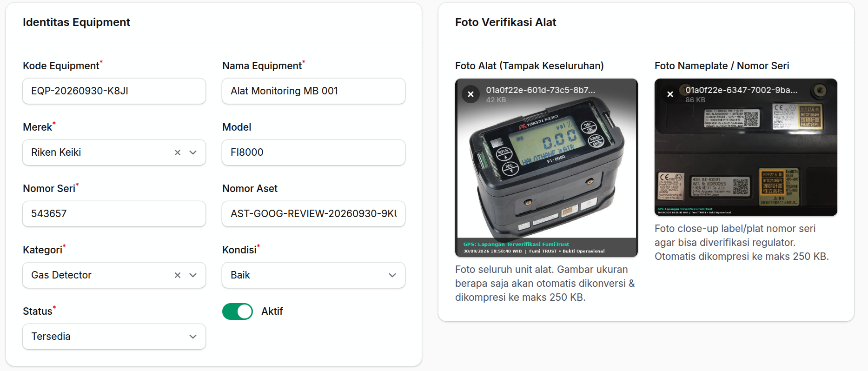Screen dimensions: 868x371
Task: Open the Status dropdown showing Tersedia
Action: [x=114, y=337]
